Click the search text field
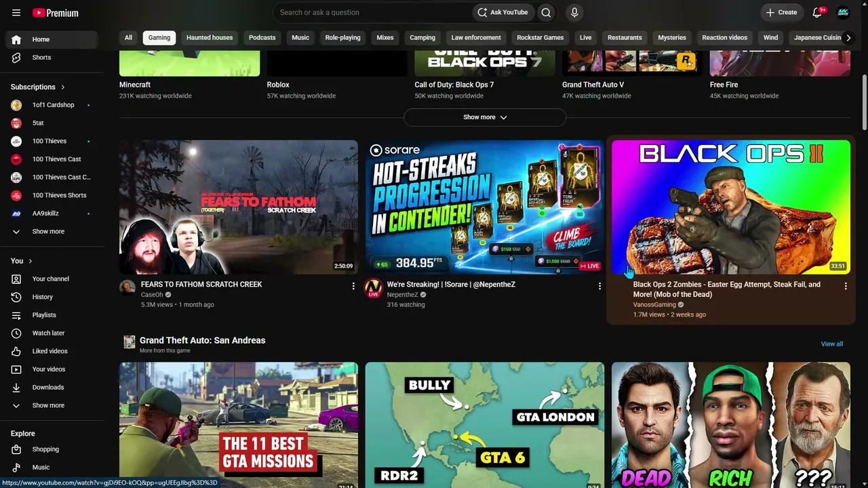 tap(373, 12)
